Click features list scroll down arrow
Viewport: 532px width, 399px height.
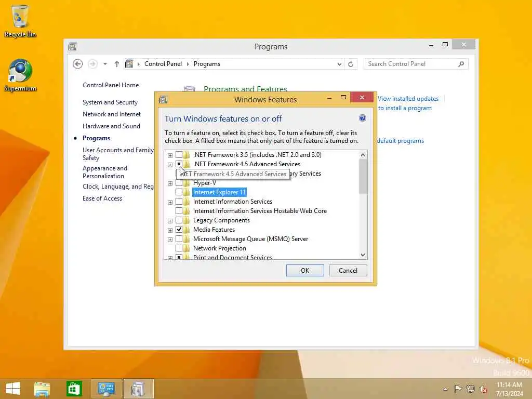[x=363, y=255]
